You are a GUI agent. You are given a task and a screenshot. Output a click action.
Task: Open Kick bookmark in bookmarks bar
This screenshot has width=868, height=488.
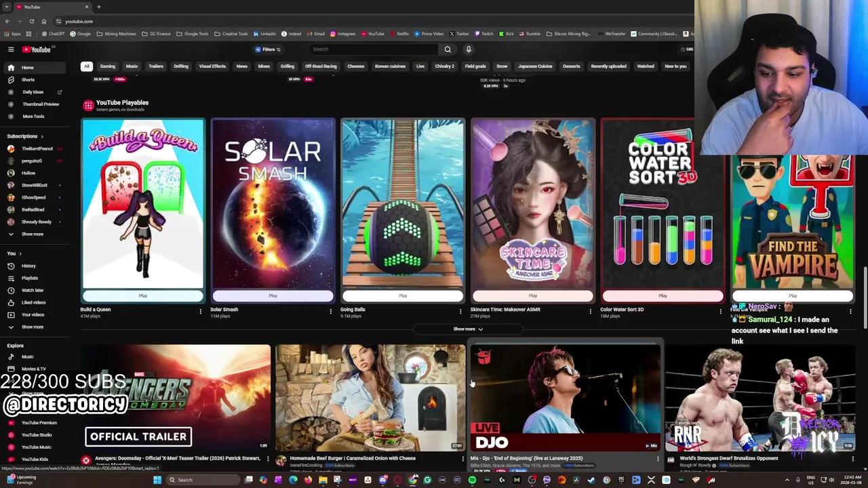pyautogui.click(x=506, y=34)
